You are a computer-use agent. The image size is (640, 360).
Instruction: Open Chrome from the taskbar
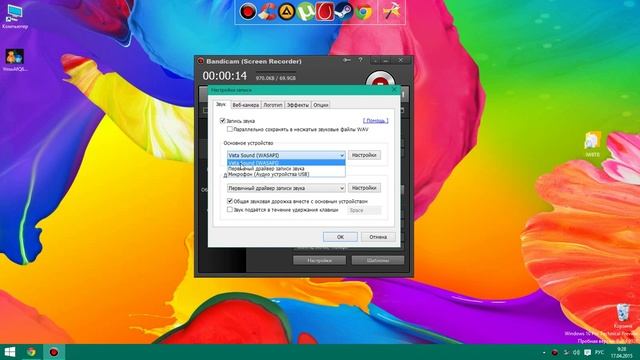pos(31,352)
